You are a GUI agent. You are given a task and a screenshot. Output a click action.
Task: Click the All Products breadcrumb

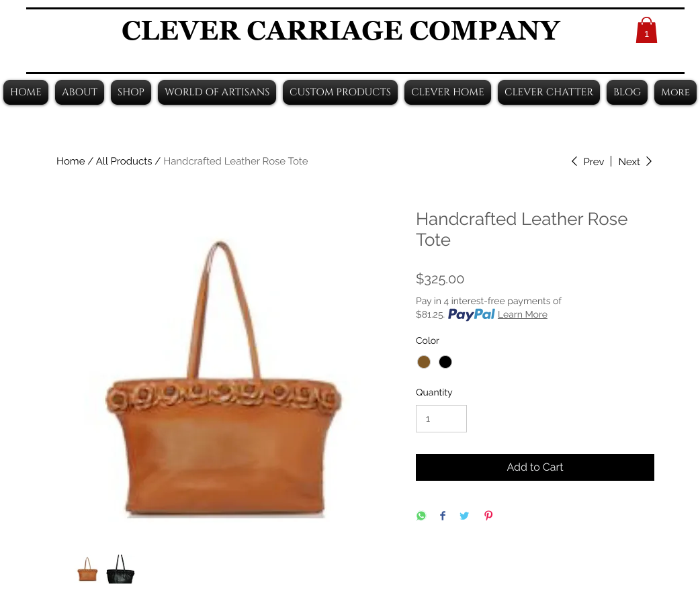click(124, 161)
